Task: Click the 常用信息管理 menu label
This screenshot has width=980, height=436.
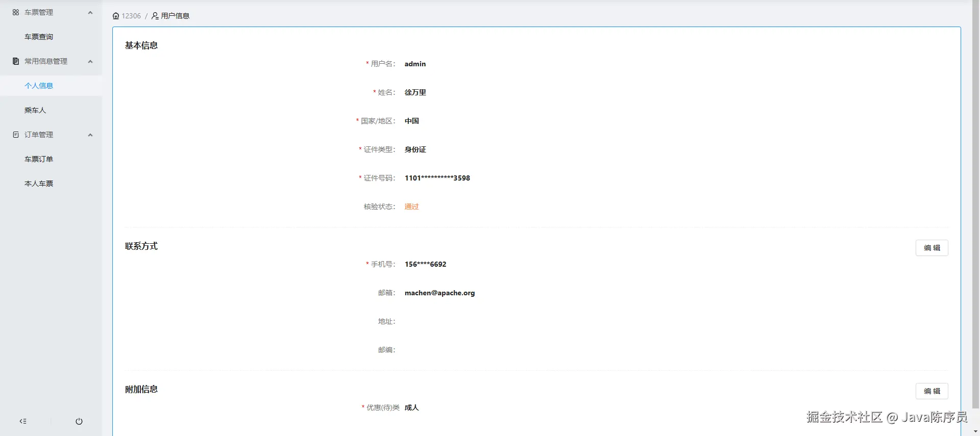Action: (x=46, y=61)
